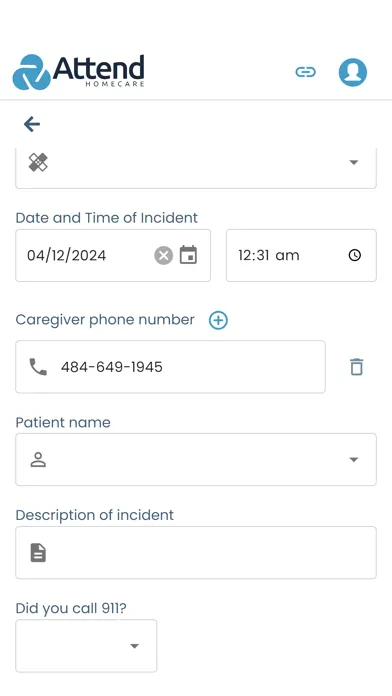Click the phone handset icon
The height and width of the screenshot is (696, 392).
coord(38,367)
